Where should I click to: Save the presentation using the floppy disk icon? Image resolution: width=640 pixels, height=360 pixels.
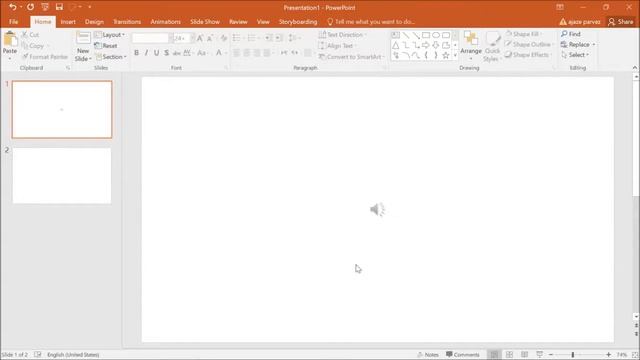[x=59, y=7]
